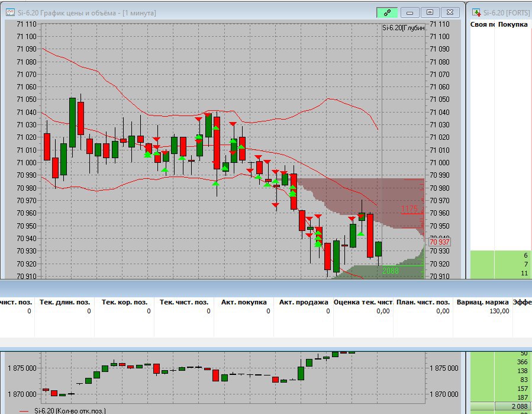The image size is (532, 414).
Task: Minimize the Si-6.20 chart window
Action: click(410, 12)
